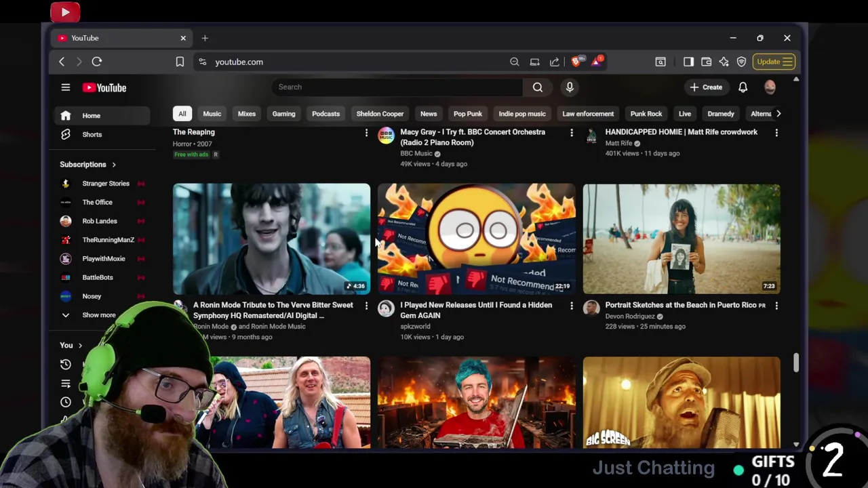Open the account avatar menu

770,87
